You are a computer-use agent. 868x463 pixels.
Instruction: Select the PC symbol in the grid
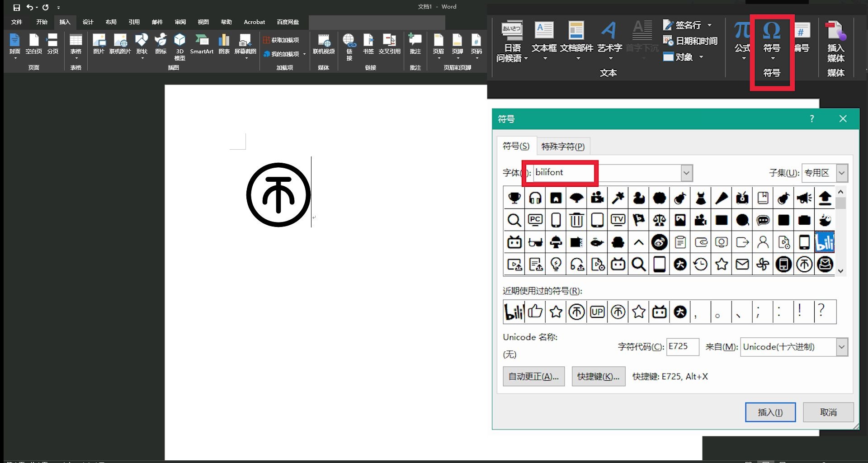click(535, 220)
